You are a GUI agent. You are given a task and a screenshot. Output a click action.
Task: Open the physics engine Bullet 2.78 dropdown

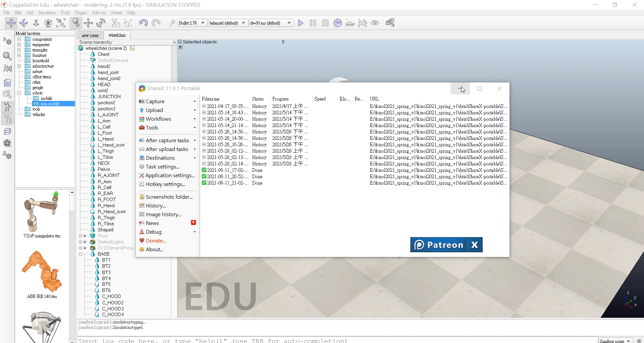pos(192,23)
